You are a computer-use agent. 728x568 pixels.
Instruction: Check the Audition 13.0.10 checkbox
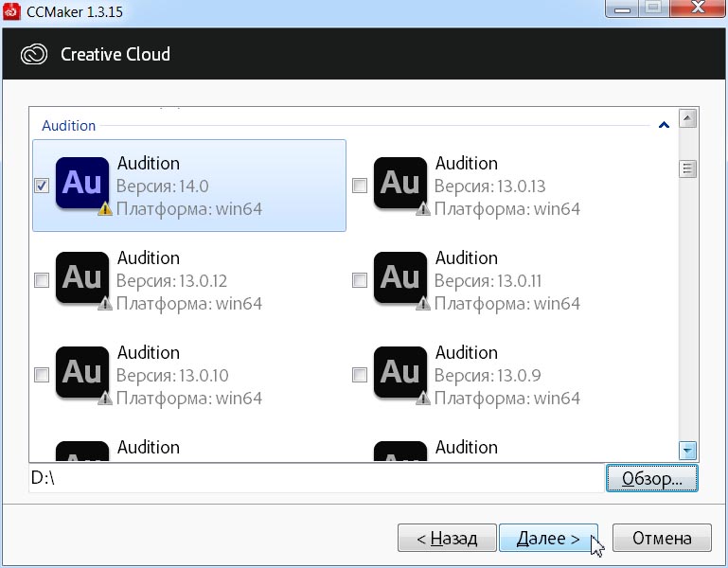point(42,375)
